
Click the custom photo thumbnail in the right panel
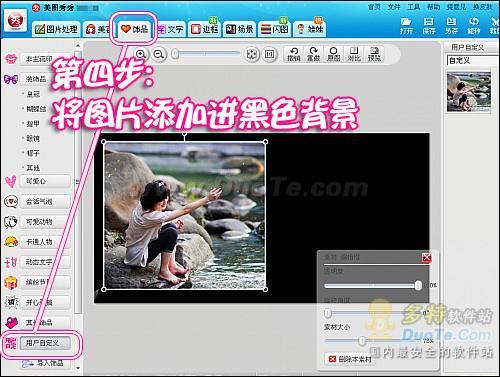point(469,92)
